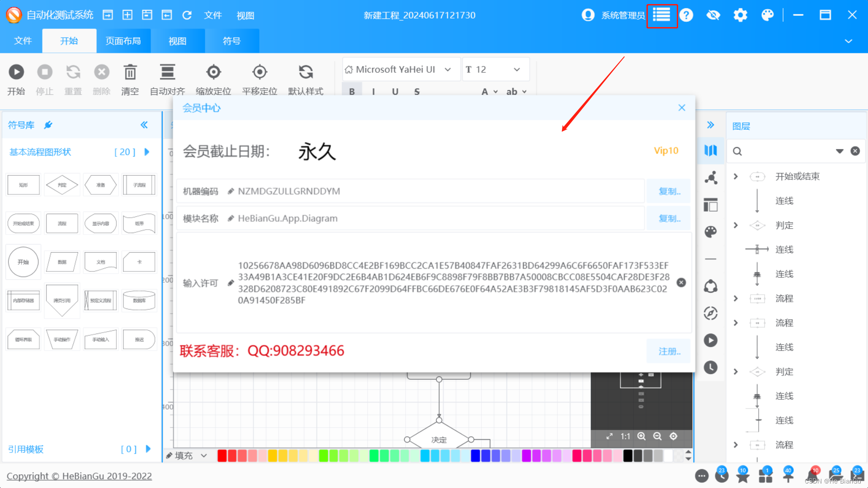
Task: Toggle bold formatting in the text toolbar
Action: point(352,91)
